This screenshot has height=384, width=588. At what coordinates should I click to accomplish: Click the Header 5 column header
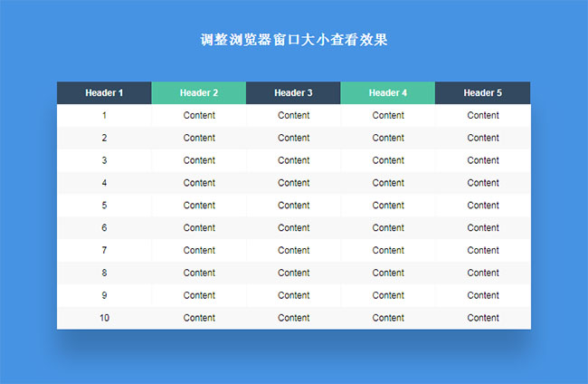(482, 92)
